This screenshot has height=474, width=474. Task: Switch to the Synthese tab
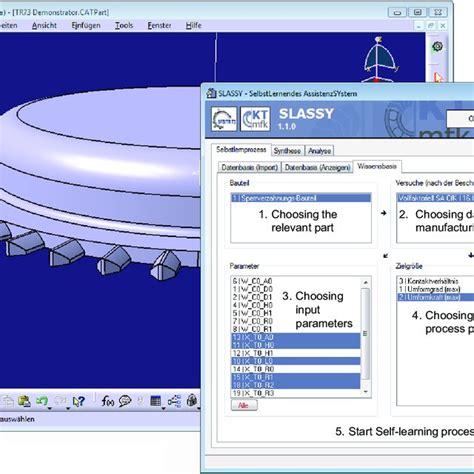(x=287, y=151)
